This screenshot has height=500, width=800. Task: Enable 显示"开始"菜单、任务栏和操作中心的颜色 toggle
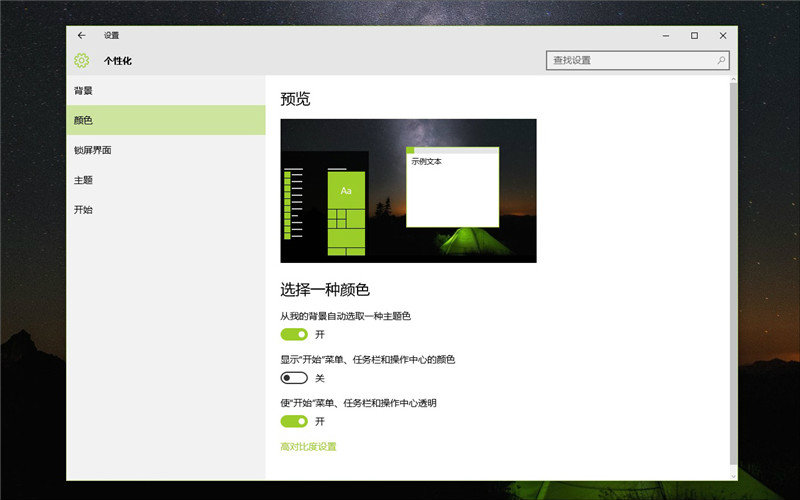point(294,378)
